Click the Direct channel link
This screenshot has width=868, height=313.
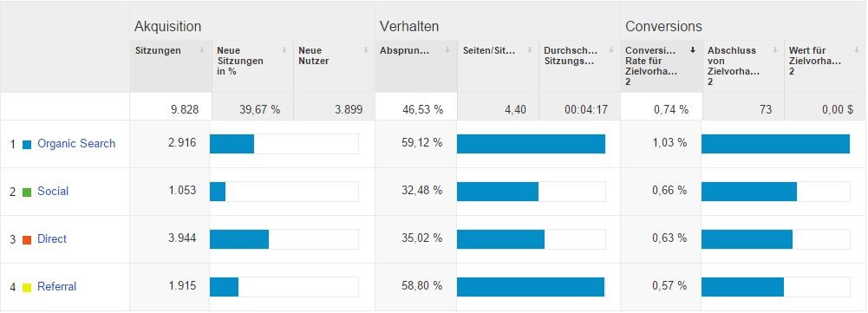tap(52, 238)
